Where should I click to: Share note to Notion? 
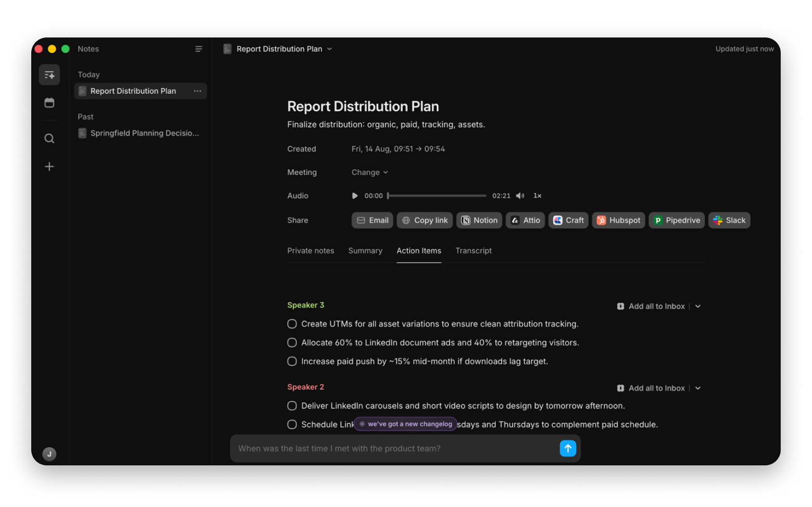click(479, 220)
